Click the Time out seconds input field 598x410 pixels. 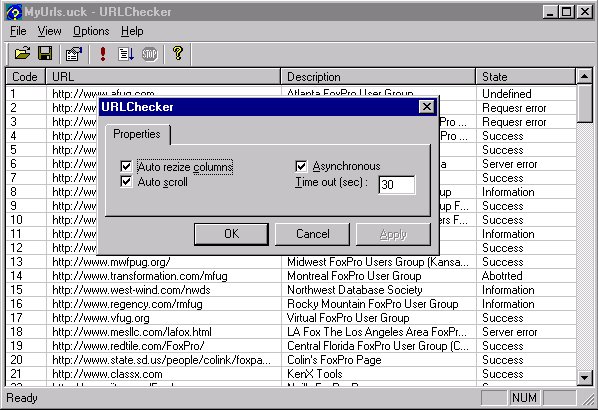pos(397,185)
